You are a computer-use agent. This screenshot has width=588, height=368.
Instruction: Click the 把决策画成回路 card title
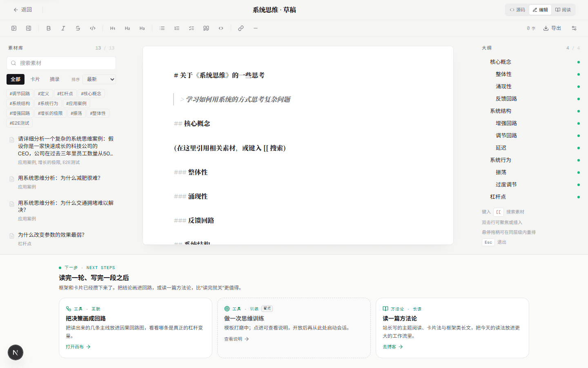pyautogui.click(x=86, y=319)
